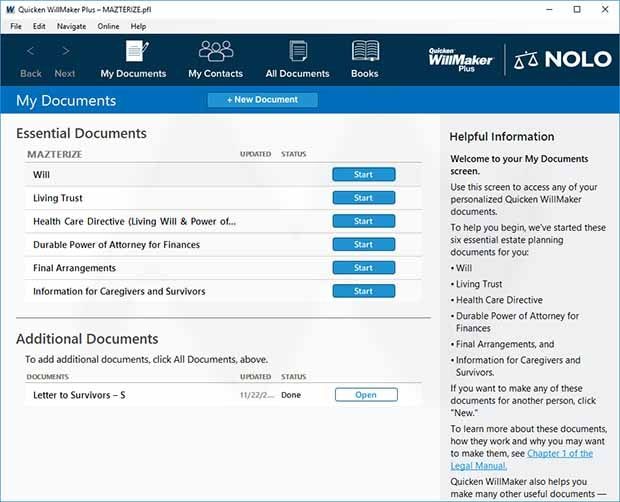Go Back using the left arrow

tap(30, 51)
